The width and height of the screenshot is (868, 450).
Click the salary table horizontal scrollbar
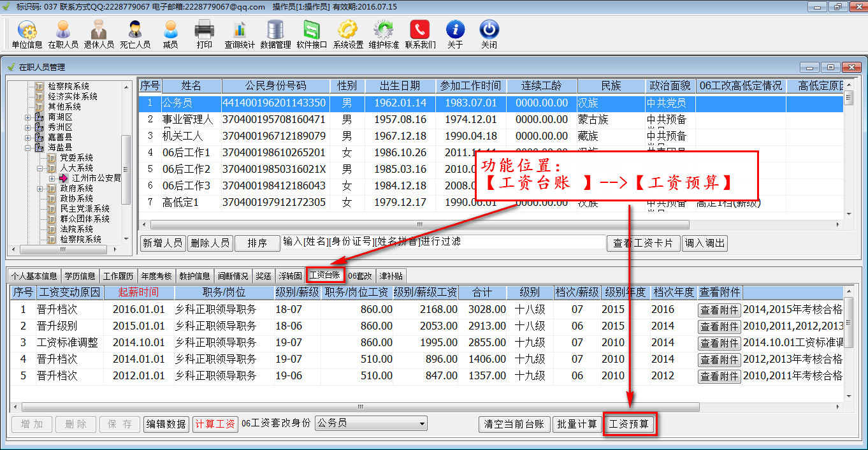tap(360, 407)
